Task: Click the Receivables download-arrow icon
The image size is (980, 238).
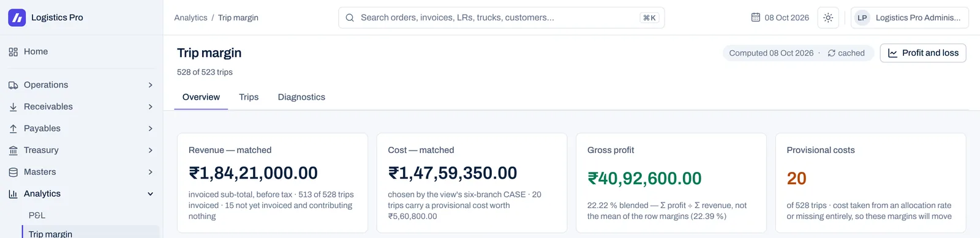Action: click(13, 107)
